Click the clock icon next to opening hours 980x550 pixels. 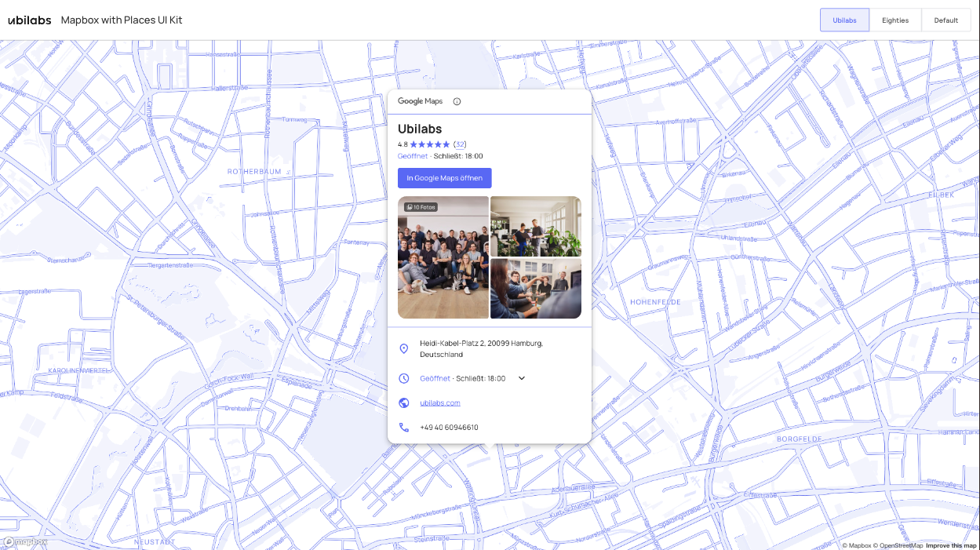click(x=404, y=378)
